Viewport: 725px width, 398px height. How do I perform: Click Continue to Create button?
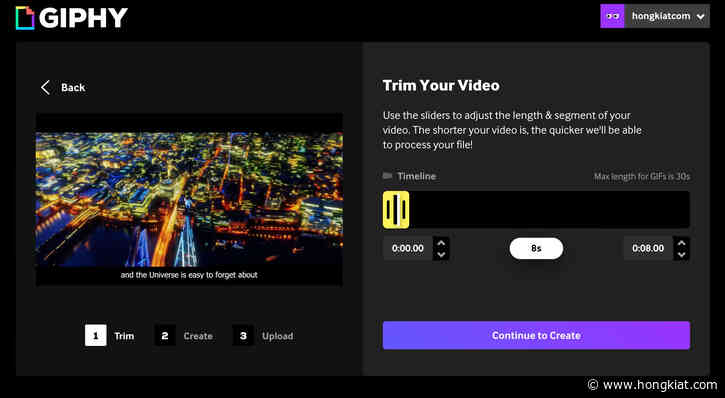(536, 336)
